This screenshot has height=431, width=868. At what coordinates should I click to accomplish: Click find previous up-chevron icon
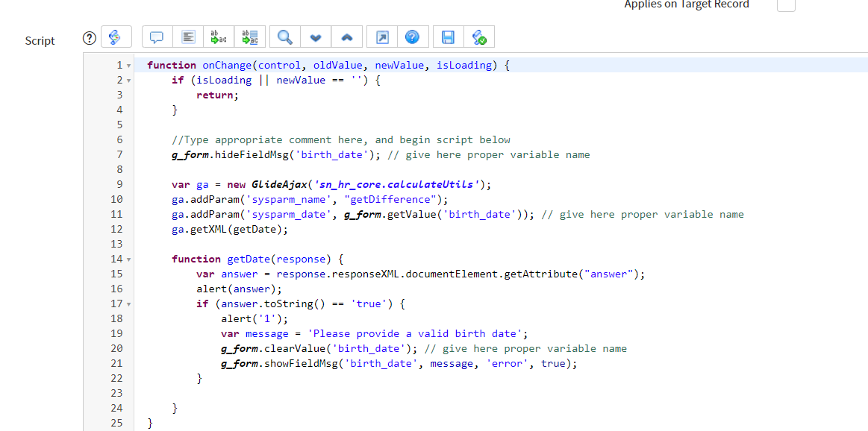click(347, 37)
